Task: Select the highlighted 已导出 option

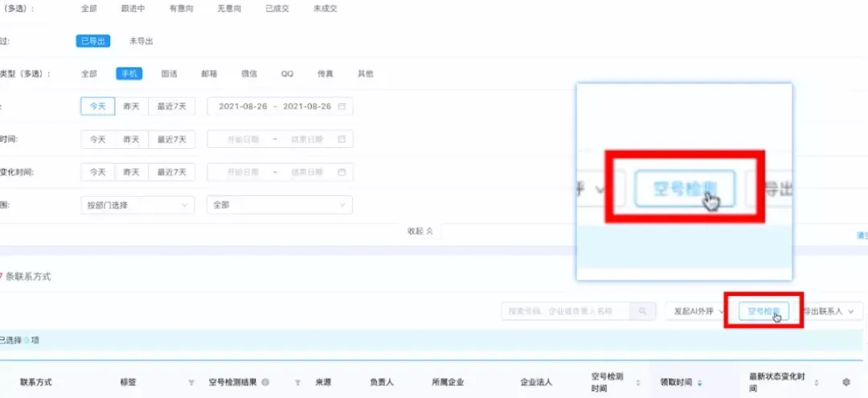Action: (x=93, y=41)
